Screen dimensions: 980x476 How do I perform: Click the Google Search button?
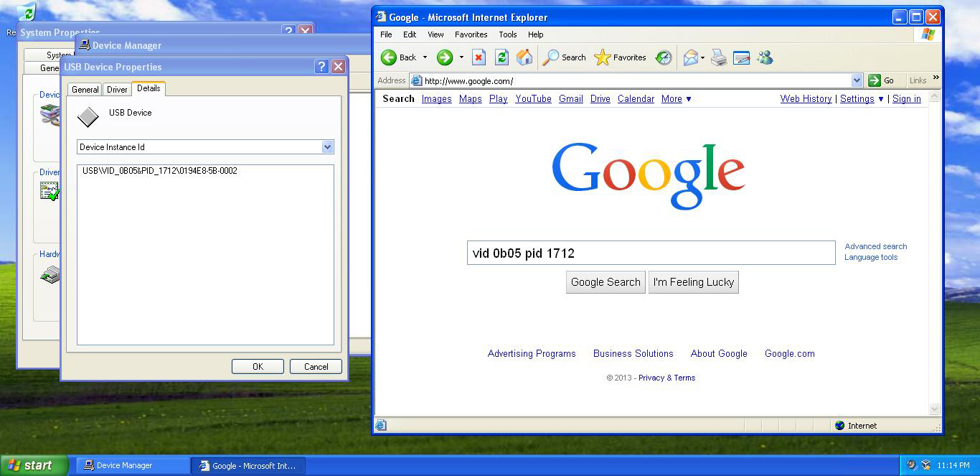point(606,282)
